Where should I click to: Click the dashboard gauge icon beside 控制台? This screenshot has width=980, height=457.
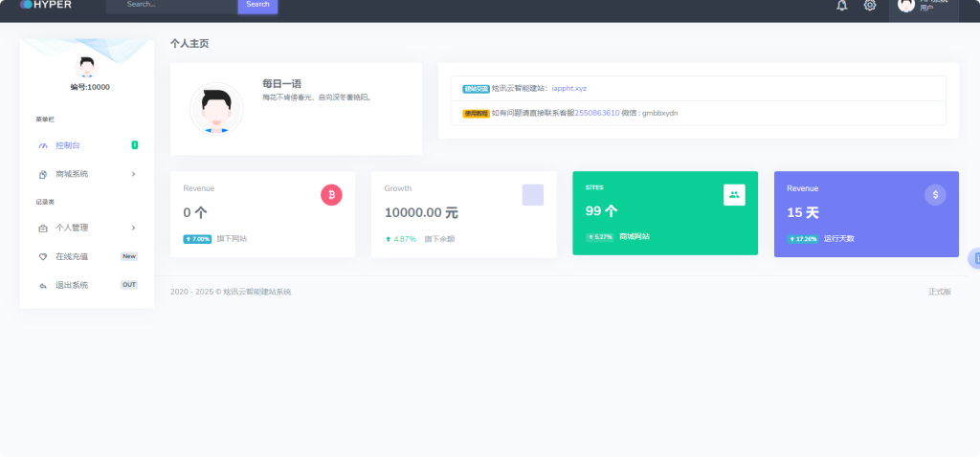click(42, 145)
